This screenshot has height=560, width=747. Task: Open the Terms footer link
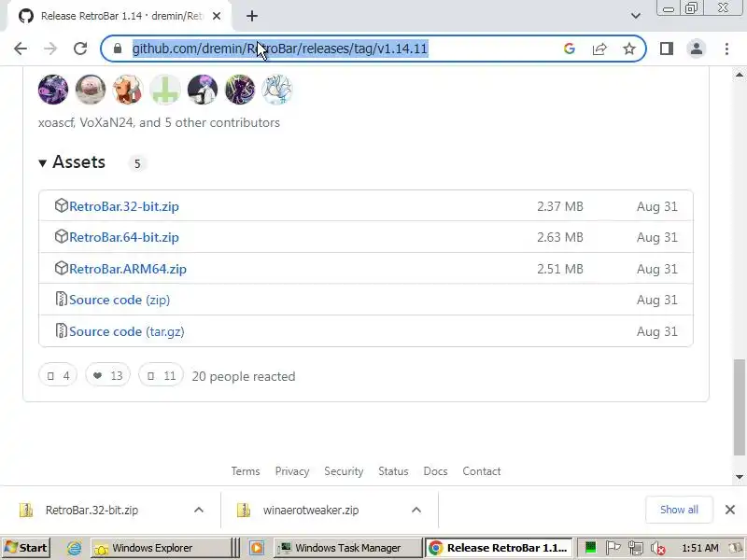(246, 471)
